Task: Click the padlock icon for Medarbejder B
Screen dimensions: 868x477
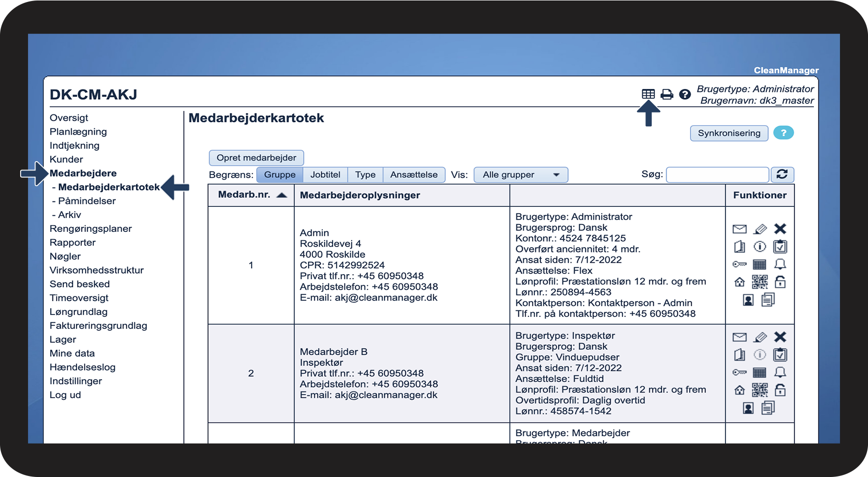Action: [780, 390]
